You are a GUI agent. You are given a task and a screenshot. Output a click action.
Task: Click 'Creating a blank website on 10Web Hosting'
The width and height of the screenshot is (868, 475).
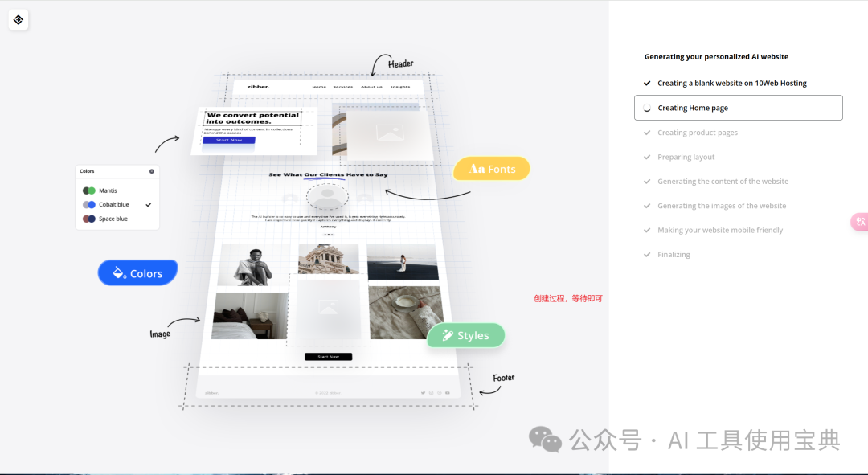click(x=732, y=83)
